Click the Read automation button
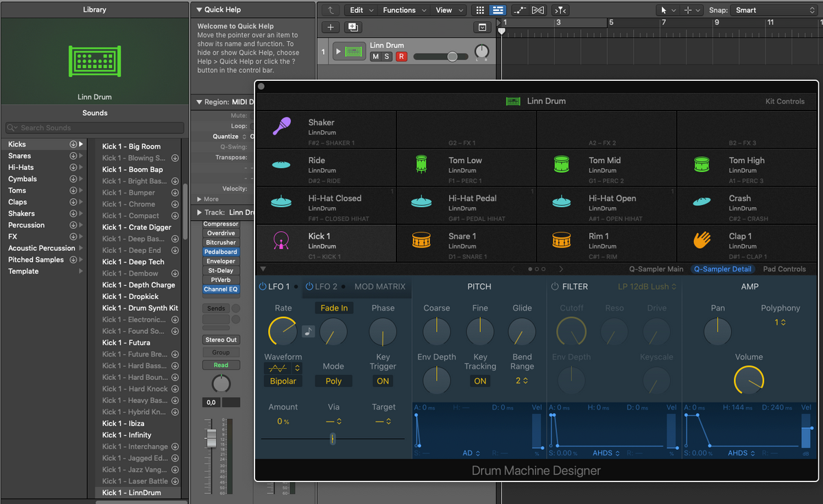Screen dimensions: 823x504 pyautogui.click(x=221, y=365)
